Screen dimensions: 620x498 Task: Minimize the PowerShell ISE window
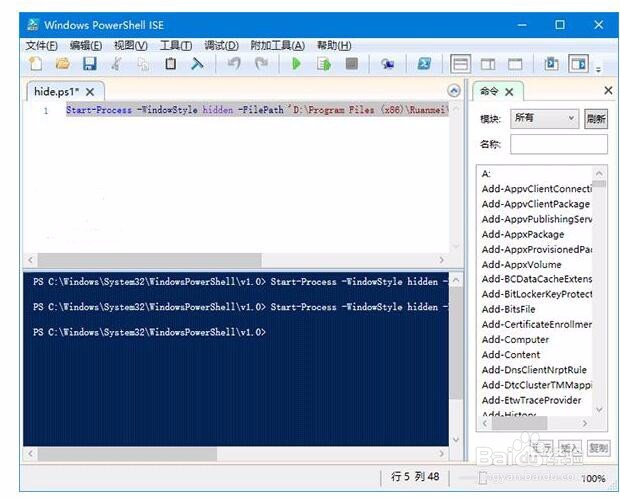522,25
